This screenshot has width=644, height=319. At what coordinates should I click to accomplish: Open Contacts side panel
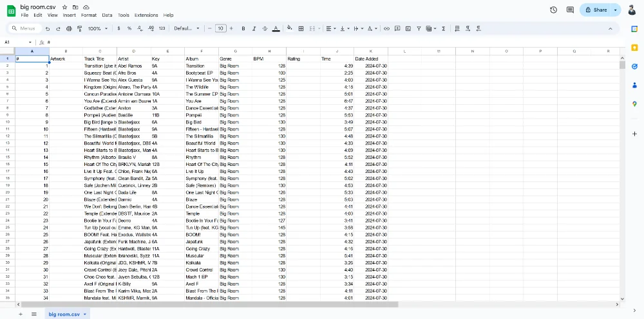coord(634,86)
